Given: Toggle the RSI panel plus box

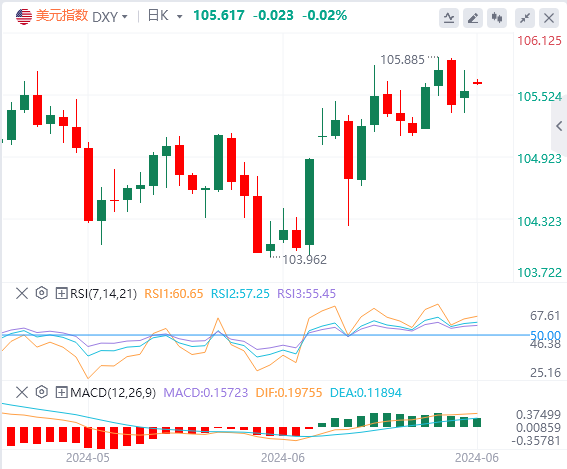Looking at the screenshot, I should click(x=61, y=293).
